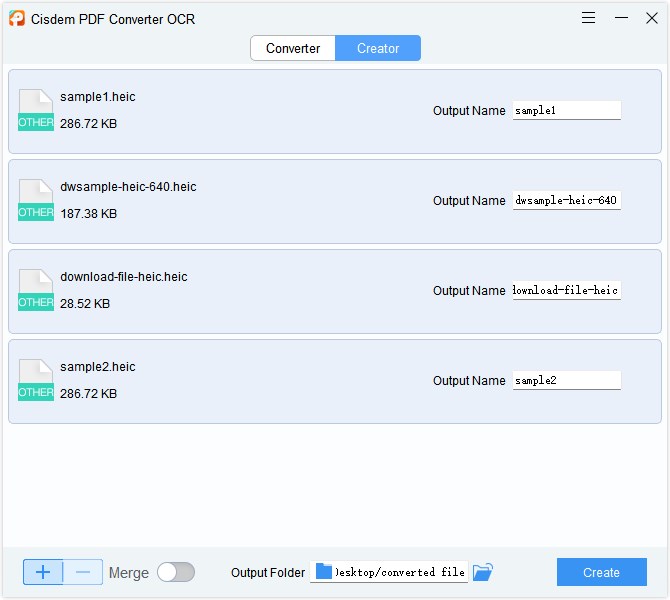Screen dimensions: 670x600
Task: Edit the dwsample-heic-640 output name field
Action: [x=567, y=200]
